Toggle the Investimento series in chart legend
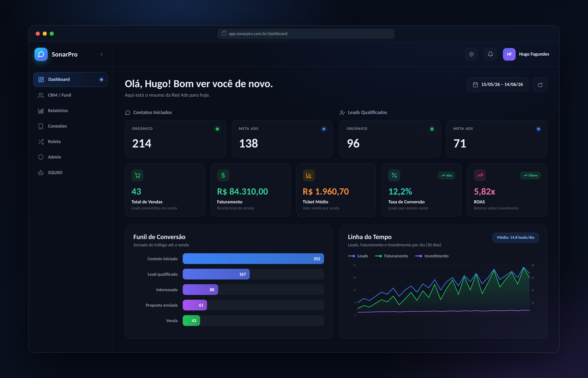Viewport: 588px width, 378px height. pyautogui.click(x=432, y=256)
